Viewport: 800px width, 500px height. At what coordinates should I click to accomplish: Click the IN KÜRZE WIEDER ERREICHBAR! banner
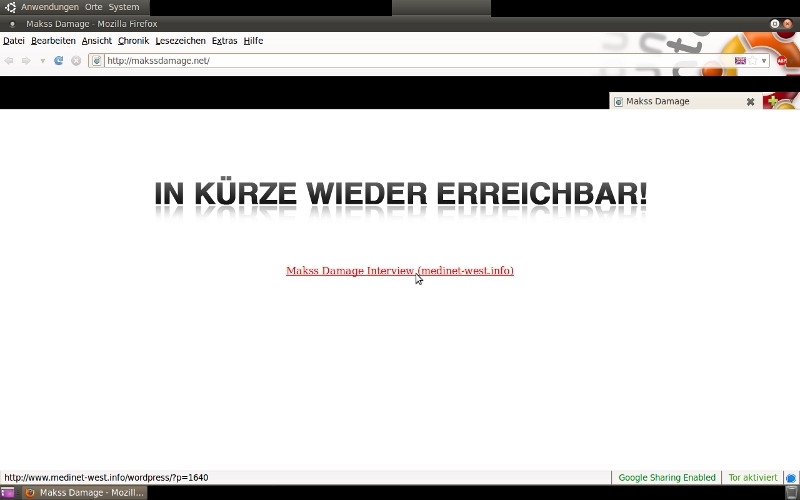pyautogui.click(x=401, y=196)
